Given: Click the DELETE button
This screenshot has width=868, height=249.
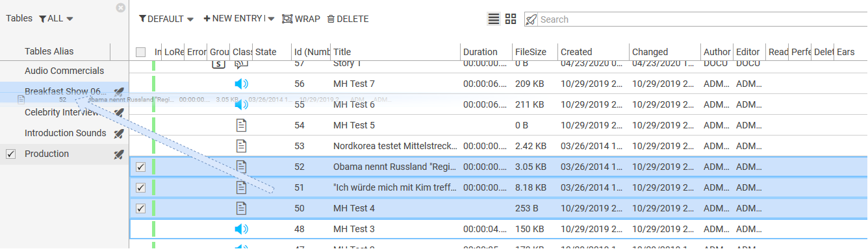Looking at the screenshot, I should pyautogui.click(x=348, y=19).
